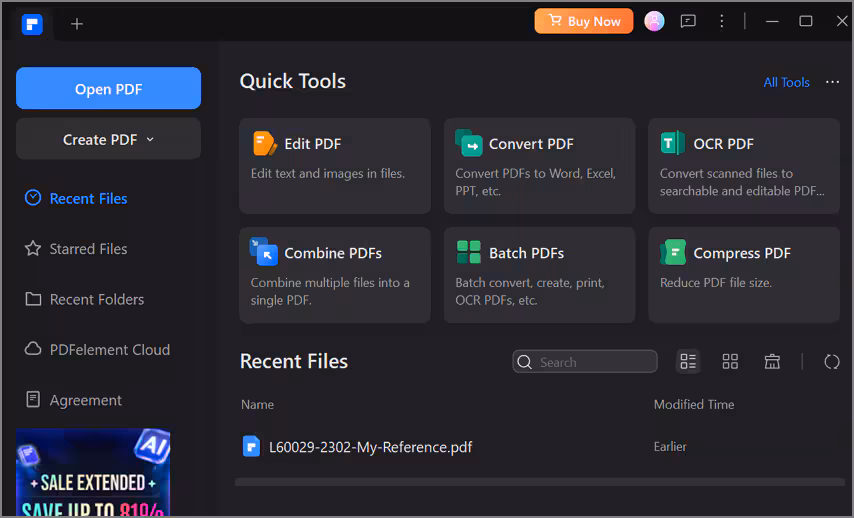The width and height of the screenshot is (854, 518).
Task: Open Quick Tools more options ellipsis
Action: [x=832, y=82]
